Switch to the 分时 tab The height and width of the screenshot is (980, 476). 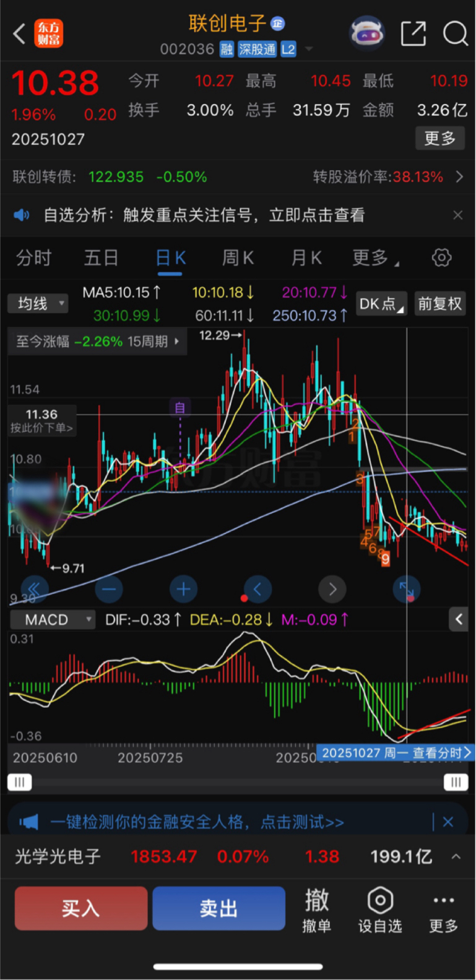[33, 257]
